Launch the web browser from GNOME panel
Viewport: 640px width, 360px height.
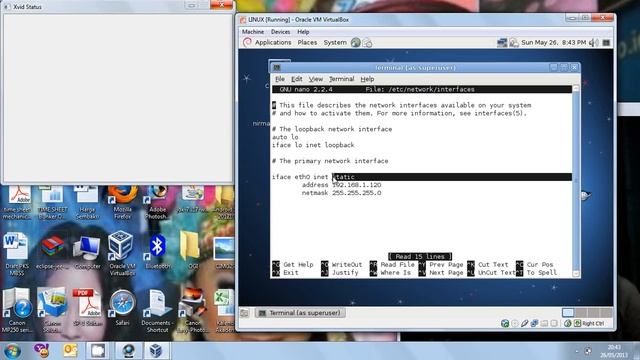coord(356,42)
